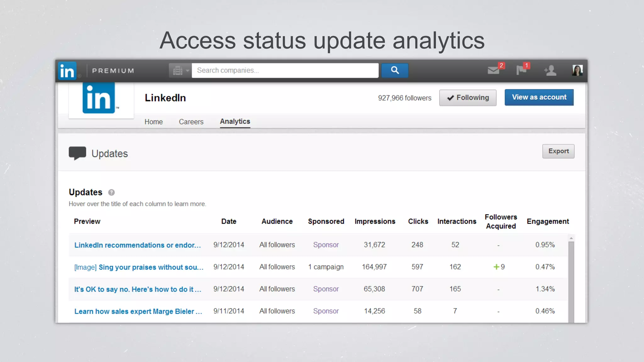This screenshot has width=644, height=362.
Task: Click the 927,966 followers count
Action: pyautogui.click(x=404, y=98)
